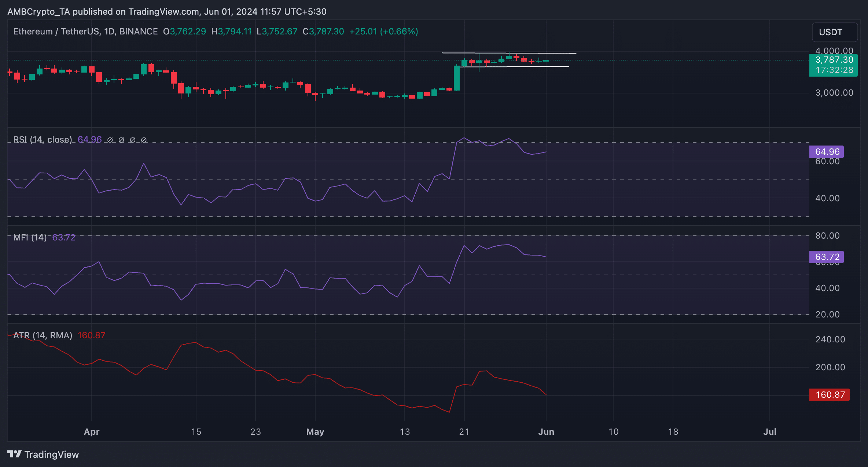The width and height of the screenshot is (868, 467).
Task: Click the RSI (14, close) indicator label
Action: 43,140
